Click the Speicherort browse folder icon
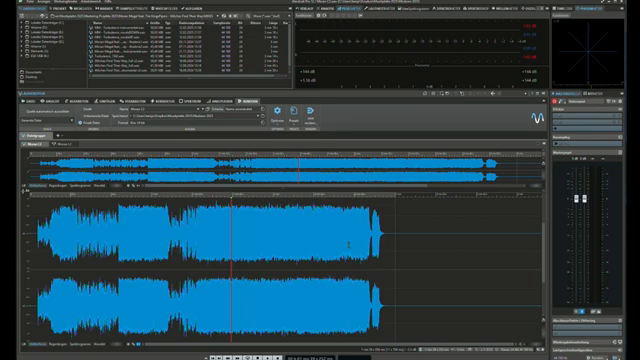This screenshot has height=360, width=640. 263,116
